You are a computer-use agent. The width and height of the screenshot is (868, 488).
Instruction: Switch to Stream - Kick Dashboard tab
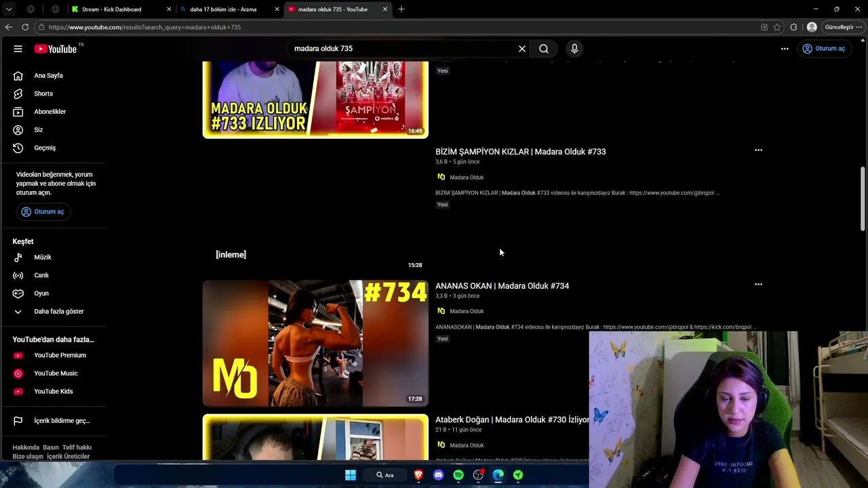click(x=121, y=9)
